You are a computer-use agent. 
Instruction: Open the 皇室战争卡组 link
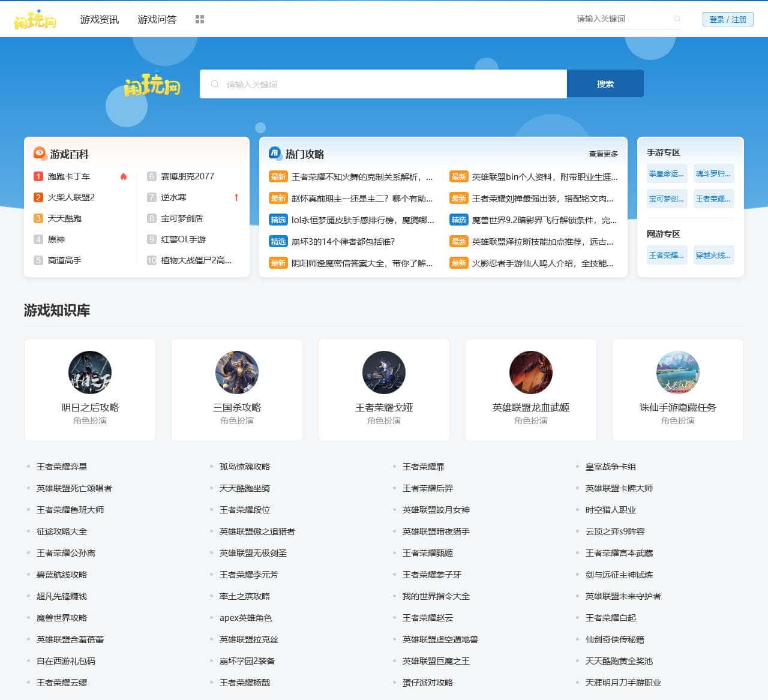coord(611,467)
